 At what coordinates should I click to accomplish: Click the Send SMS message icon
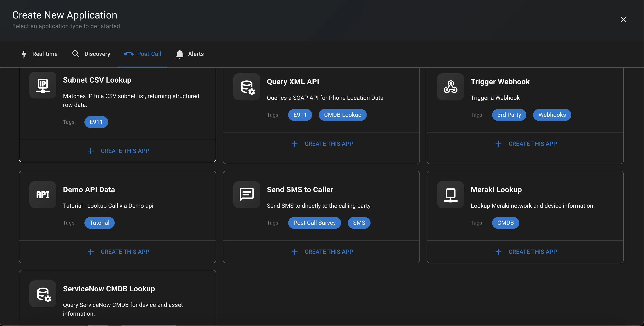[247, 195]
